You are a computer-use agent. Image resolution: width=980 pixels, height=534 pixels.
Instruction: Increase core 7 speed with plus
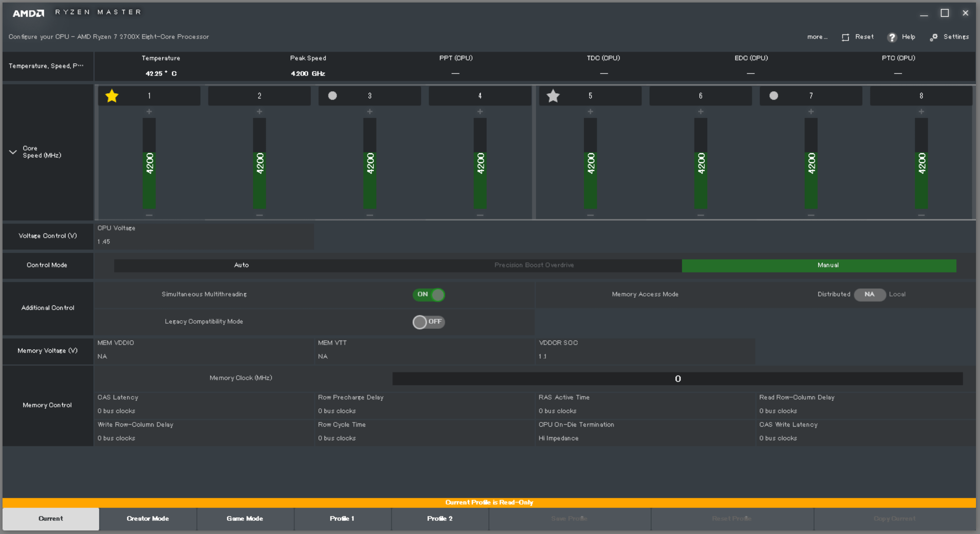[811, 111]
